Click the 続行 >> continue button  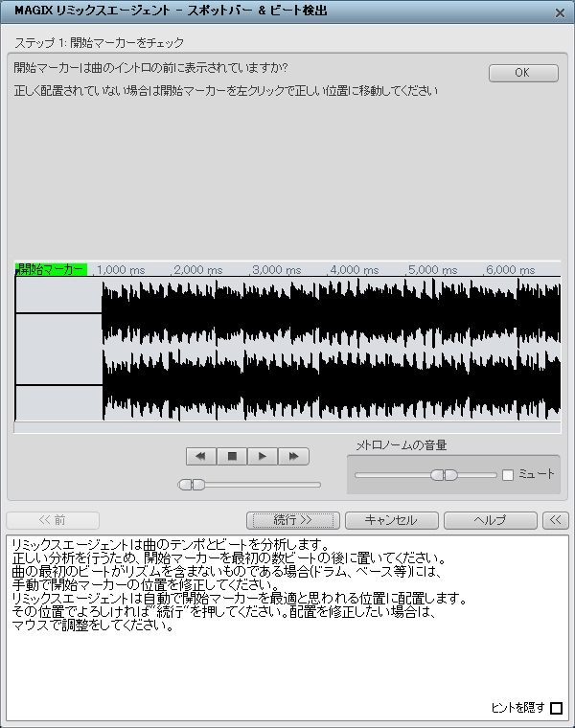[293, 520]
